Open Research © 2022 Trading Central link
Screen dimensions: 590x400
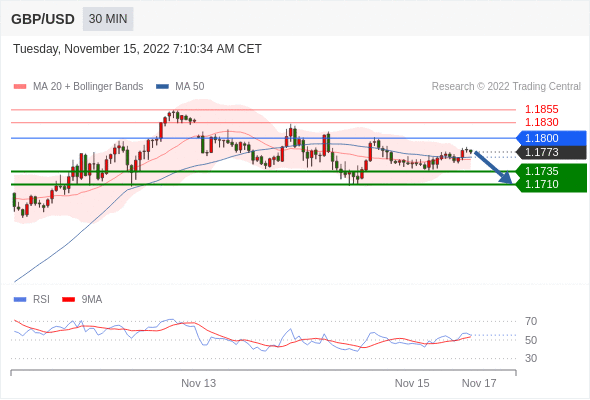(506, 87)
